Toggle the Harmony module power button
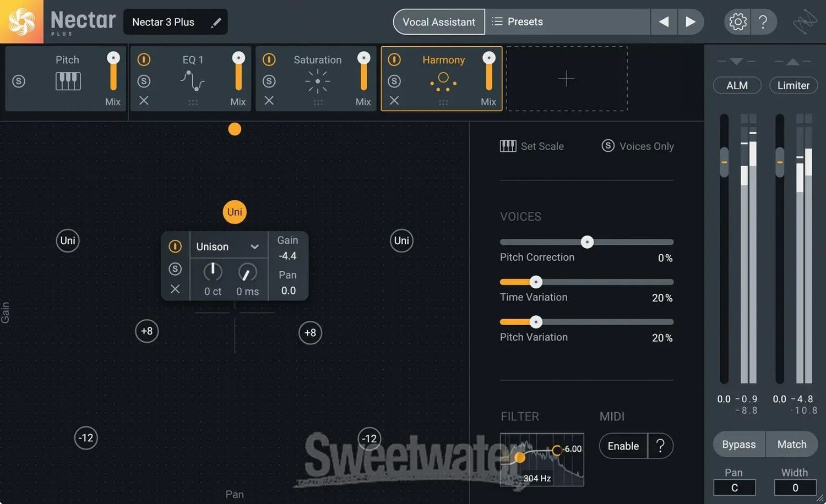Viewport: 826px width, 504px height. coord(394,59)
